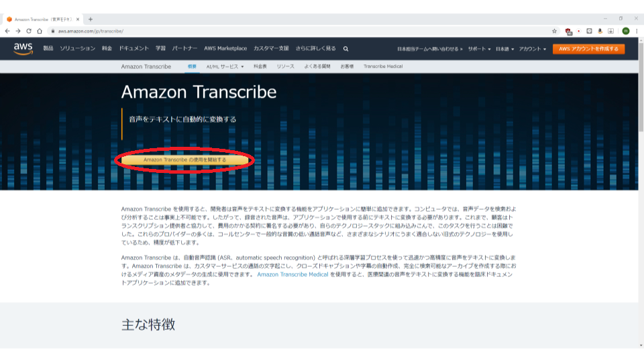Select the 概要 sub-navigation tab
This screenshot has width=644, height=362.
coord(192,66)
